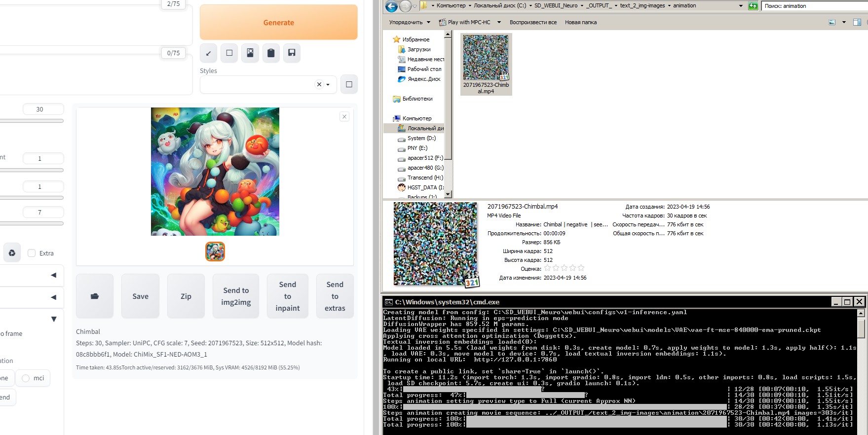Open extra networks with the portrait card icon
868x435 pixels.
[x=250, y=53]
